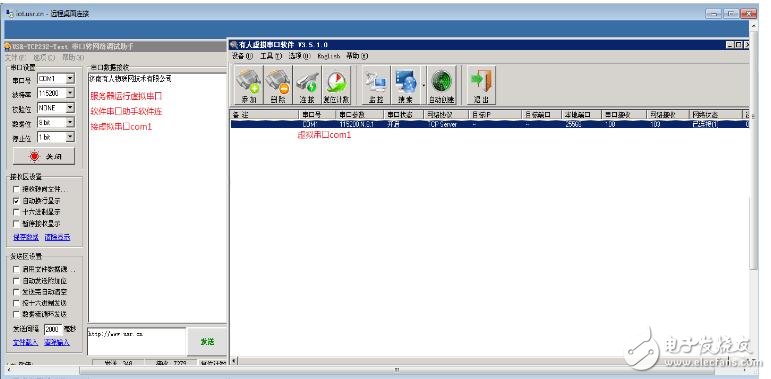Viewport: 771px width, 379px height.
Task: Click the Exit door icon
Action: click(481, 85)
